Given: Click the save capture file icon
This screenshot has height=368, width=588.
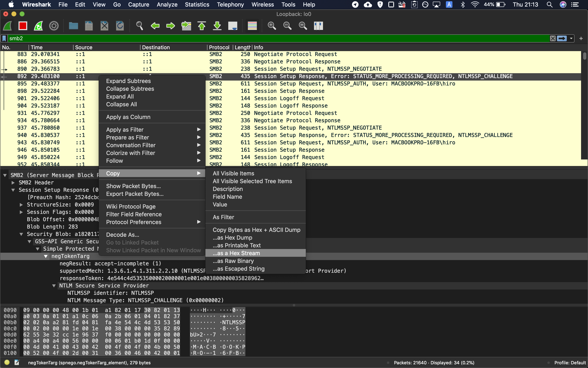Looking at the screenshot, I should pos(89,26).
